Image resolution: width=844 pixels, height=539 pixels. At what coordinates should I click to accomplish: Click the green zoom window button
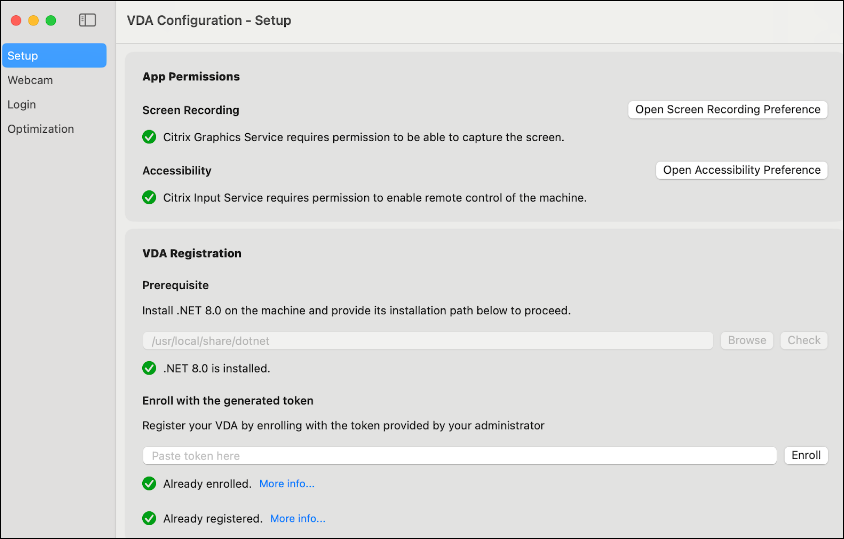click(51, 20)
